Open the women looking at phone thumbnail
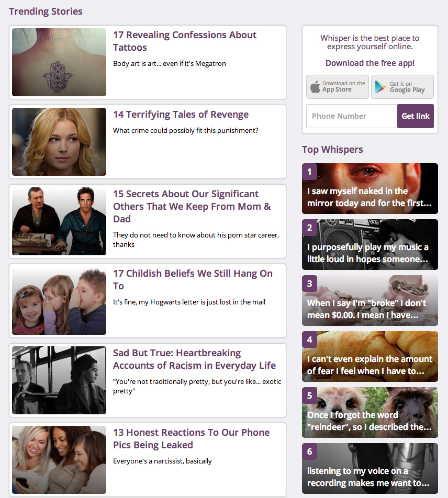 coord(59,460)
